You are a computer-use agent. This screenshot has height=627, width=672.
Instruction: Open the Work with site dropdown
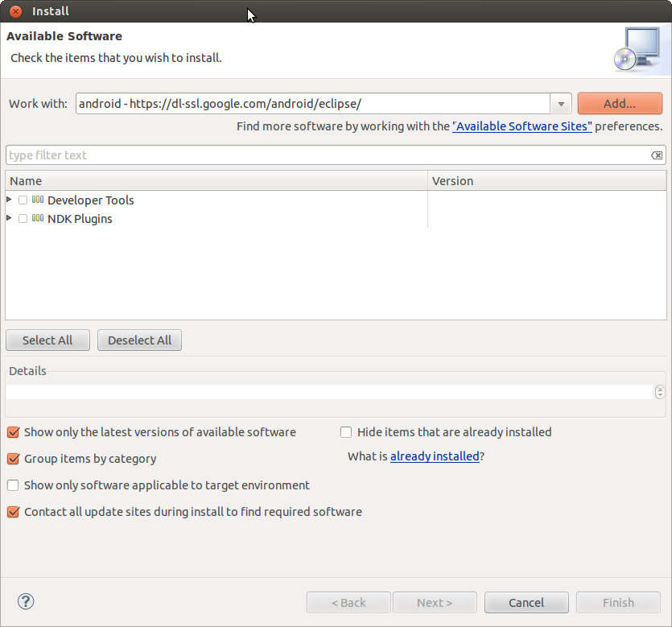tap(561, 104)
